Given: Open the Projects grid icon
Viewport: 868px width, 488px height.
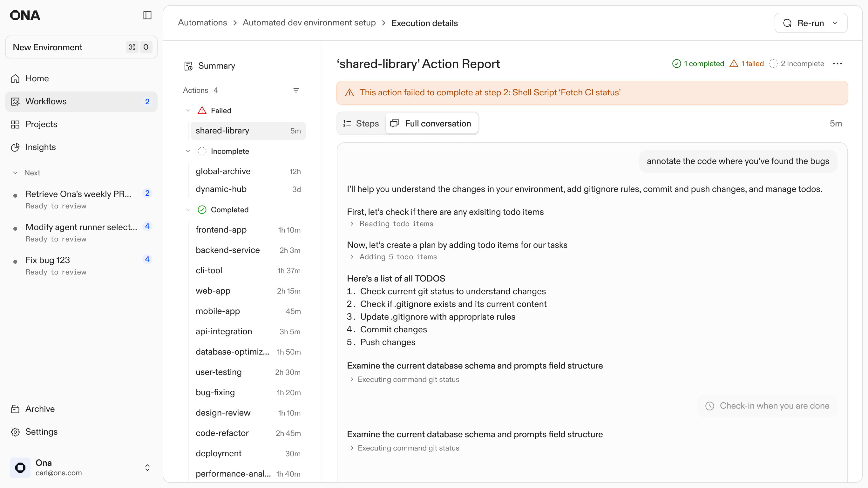Looking at the screenshot, I should click(x=15, y=124).
